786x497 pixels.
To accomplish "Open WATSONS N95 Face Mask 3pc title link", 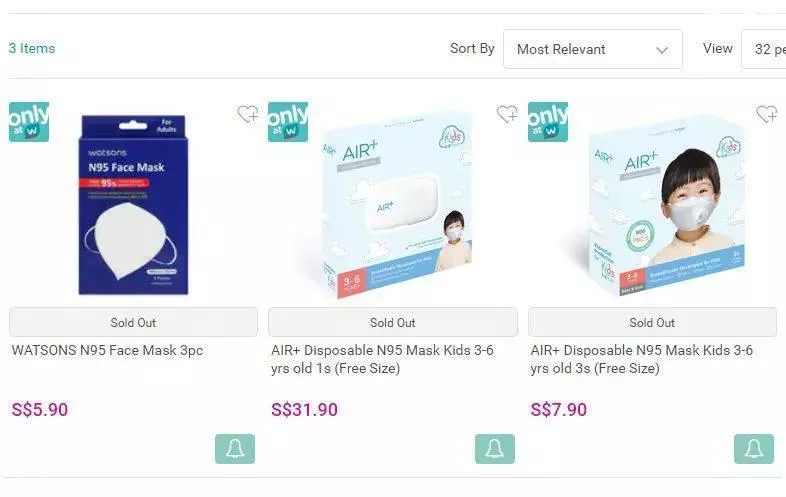I will coord(107,350).
